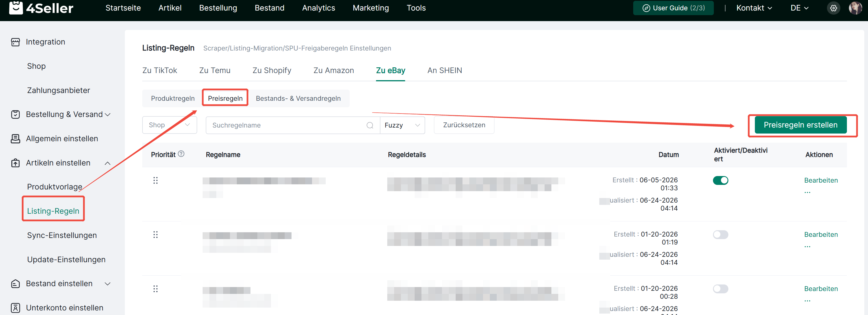Click drag handle of rule created 01-20-2026 01:19
Viewport: 868px width, 315px height.
(x=155, y=235)
